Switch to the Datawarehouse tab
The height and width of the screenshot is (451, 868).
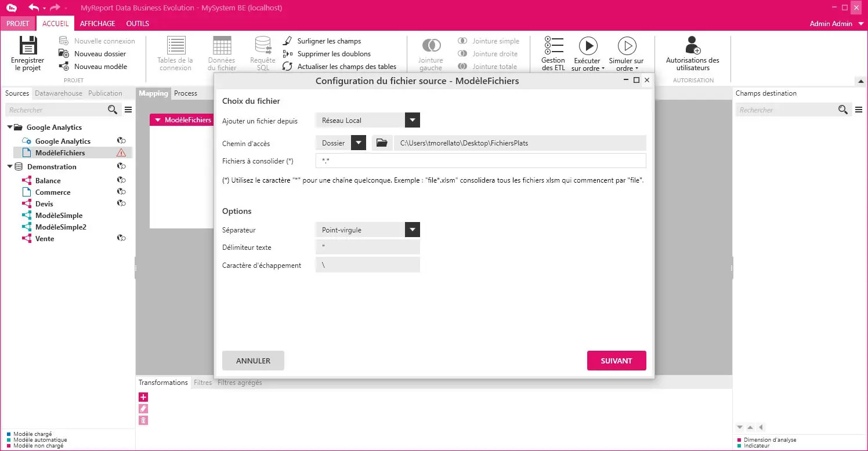[x=58, y=93]
